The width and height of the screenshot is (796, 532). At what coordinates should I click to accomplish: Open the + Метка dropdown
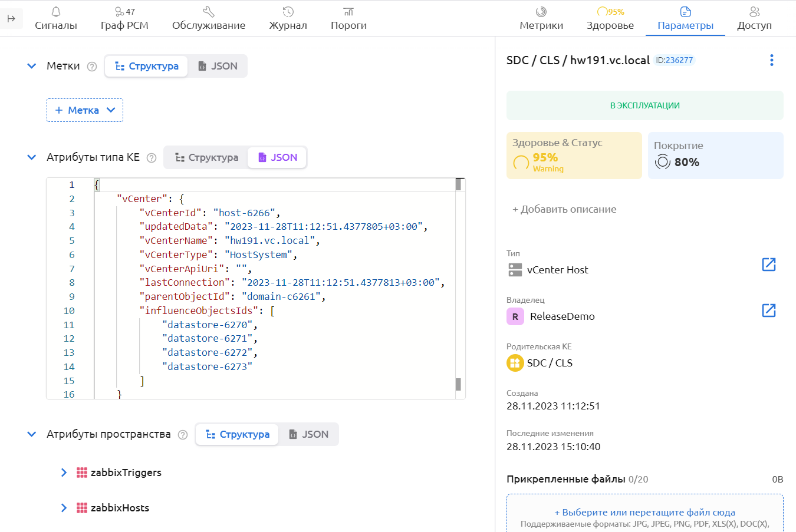(85, 110)
